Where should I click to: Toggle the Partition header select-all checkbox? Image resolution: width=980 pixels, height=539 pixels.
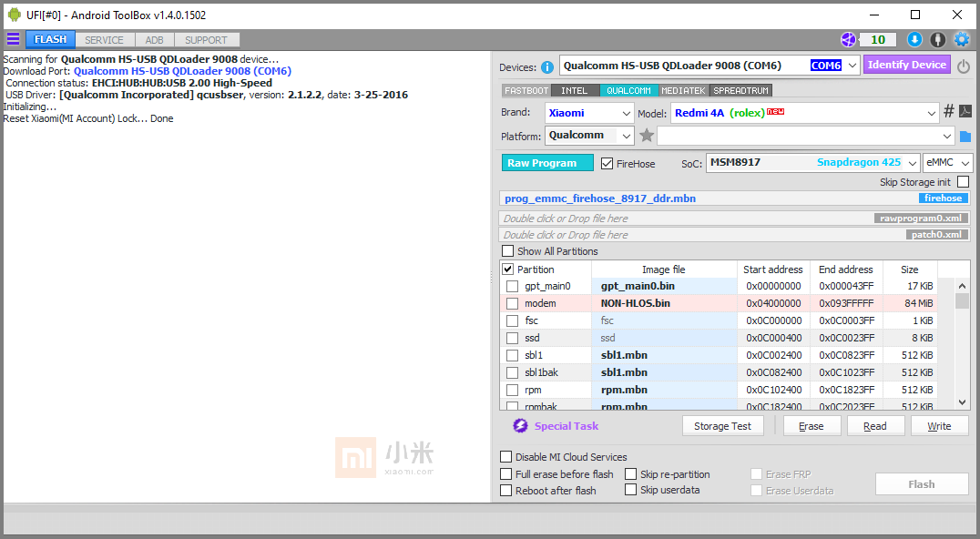[507, 269]
